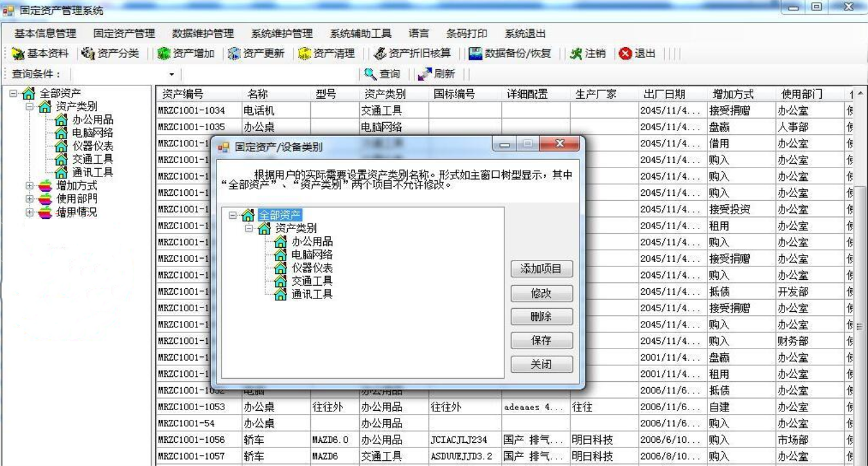Open the 查询条件 dropdown

click(x=172, y=75)
